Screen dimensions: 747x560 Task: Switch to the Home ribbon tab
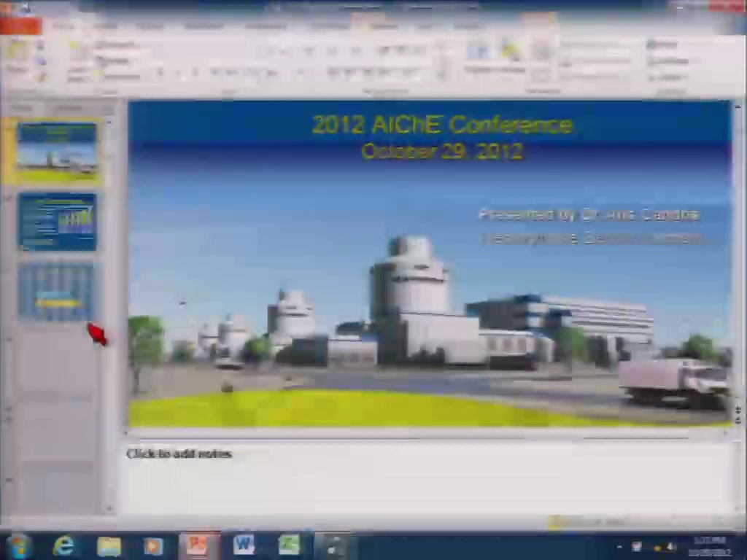click(64, 26)
